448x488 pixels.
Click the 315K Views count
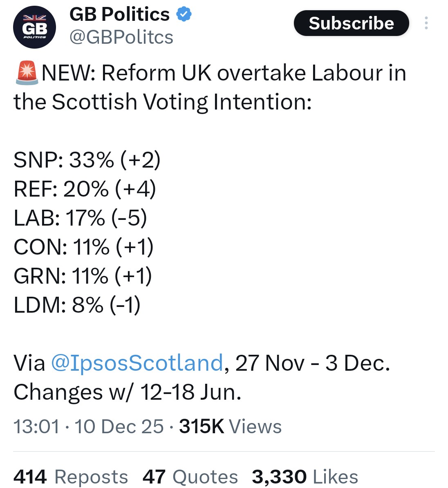[x=230, y=427]
